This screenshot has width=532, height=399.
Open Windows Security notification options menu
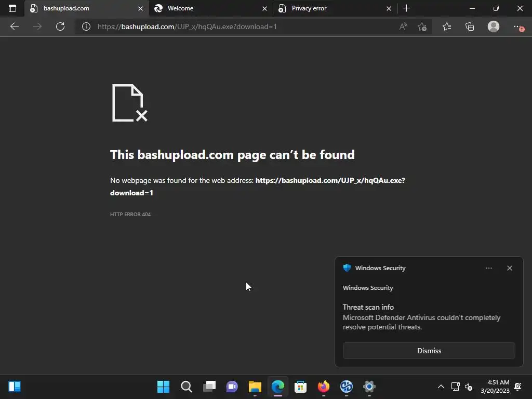pyautogui.click(x=488, y=268)
